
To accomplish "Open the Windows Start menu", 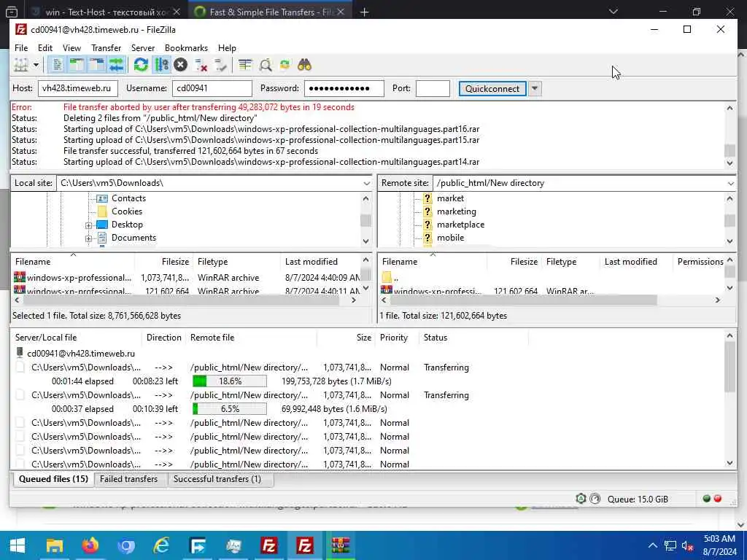I will [18, 545].
